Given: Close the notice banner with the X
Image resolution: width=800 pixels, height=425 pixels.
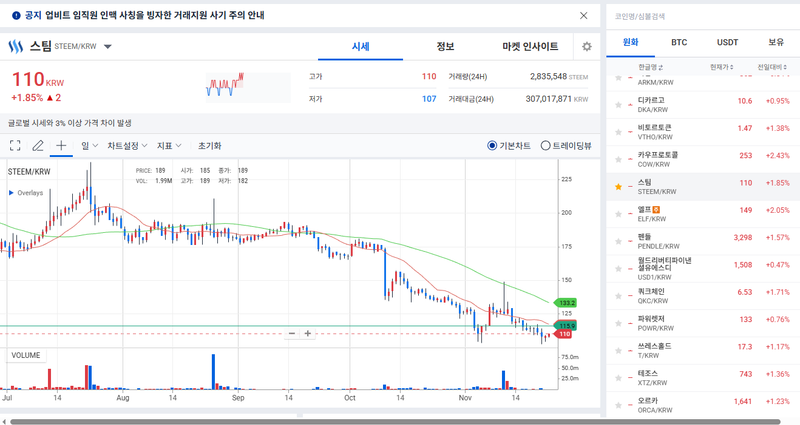Looking at the screenshot, I should pyautogui.click(x=584, y=16).
